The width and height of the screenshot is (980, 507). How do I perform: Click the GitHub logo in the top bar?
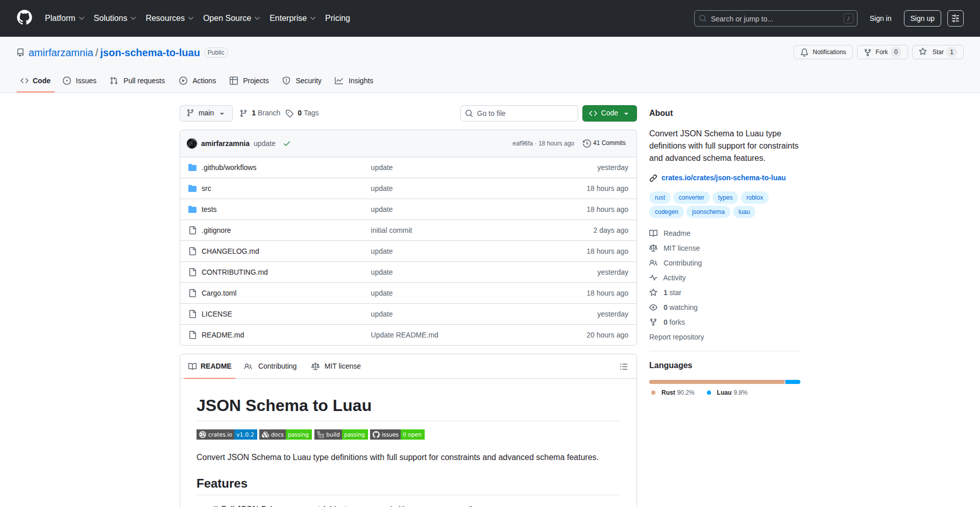(x=24, y=18)
